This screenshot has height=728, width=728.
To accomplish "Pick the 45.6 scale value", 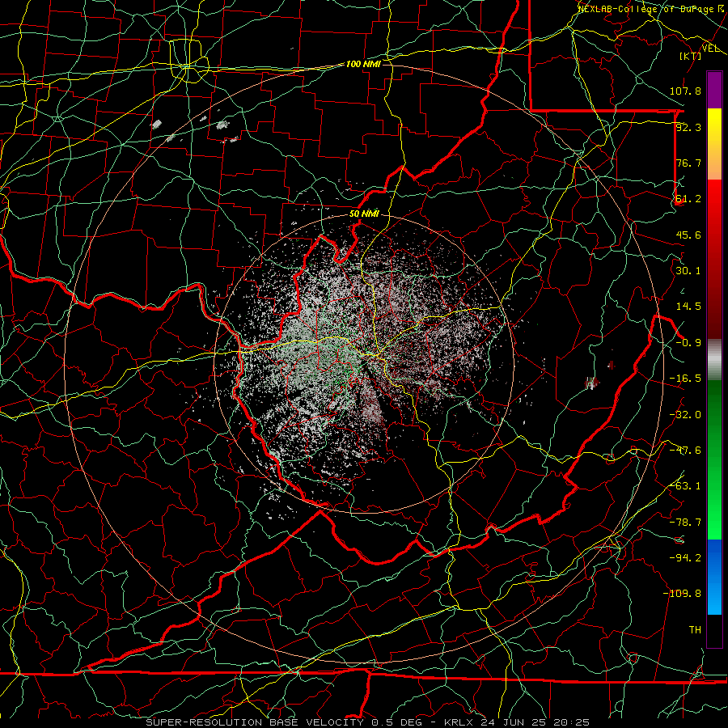I will (688, 235).
